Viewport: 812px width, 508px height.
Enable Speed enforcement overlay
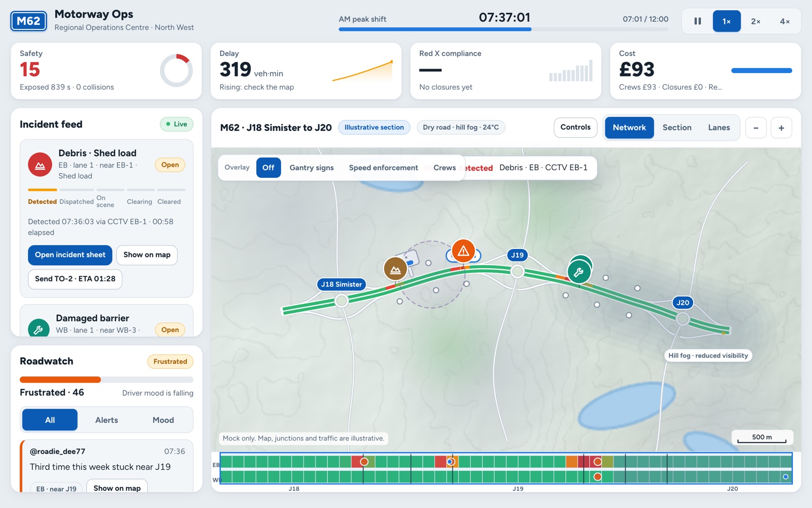pos(384,168)
